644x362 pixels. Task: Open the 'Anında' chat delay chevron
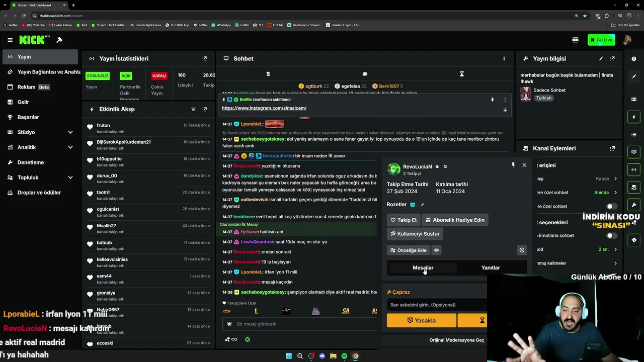(x=615, y=193)
